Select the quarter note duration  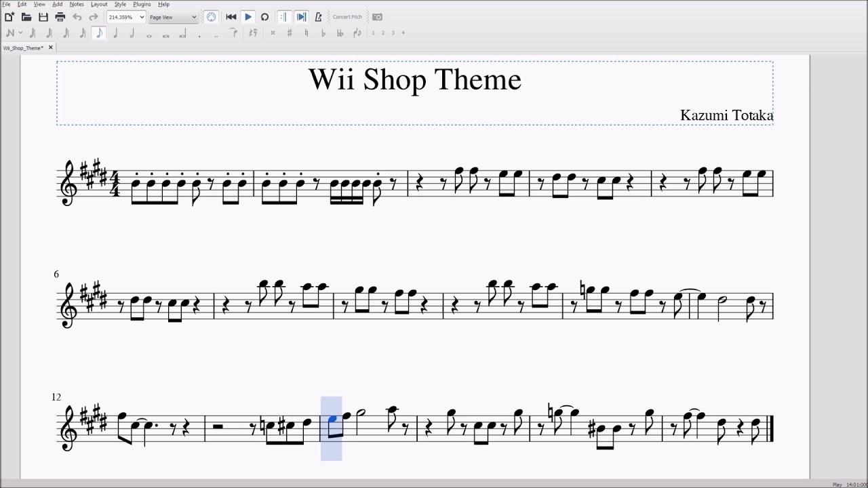tap(116, 33)
